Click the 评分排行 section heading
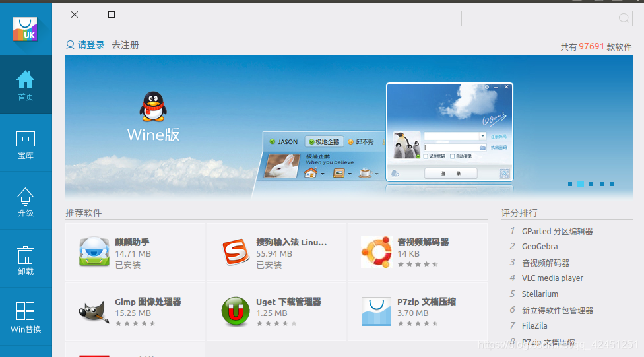Screen dimensions: 644x357 (x=519, y=212)
